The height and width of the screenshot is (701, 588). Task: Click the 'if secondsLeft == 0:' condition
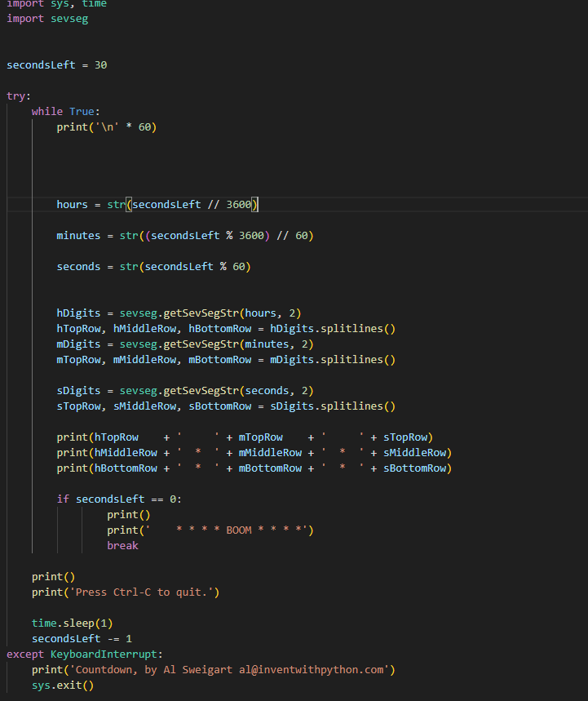pyautogui.click(x=125, y=499)
